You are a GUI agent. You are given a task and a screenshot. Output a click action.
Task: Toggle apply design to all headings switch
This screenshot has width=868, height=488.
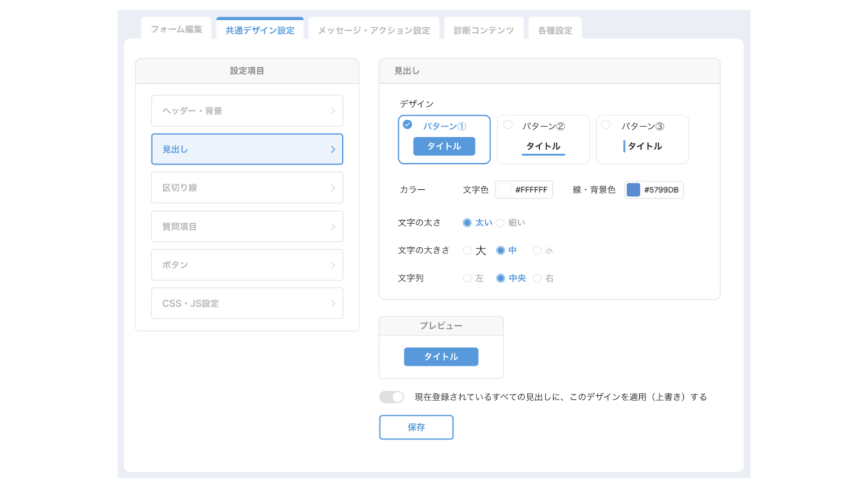(392, 397)
